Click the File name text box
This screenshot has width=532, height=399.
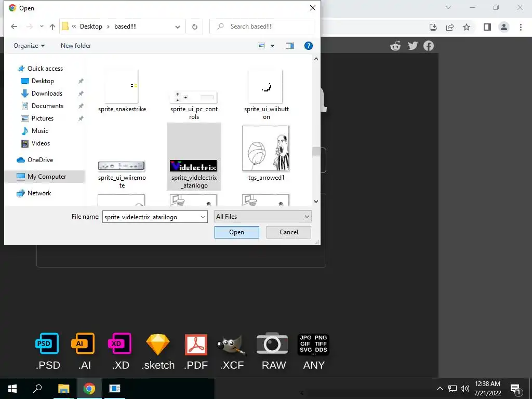pyautogui.click(x=151, y=217)
